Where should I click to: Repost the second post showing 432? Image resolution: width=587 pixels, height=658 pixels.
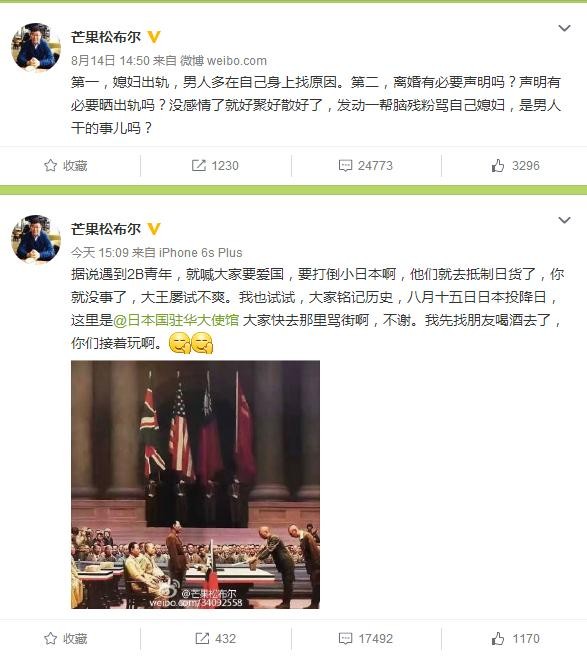[x=202, y=639]
